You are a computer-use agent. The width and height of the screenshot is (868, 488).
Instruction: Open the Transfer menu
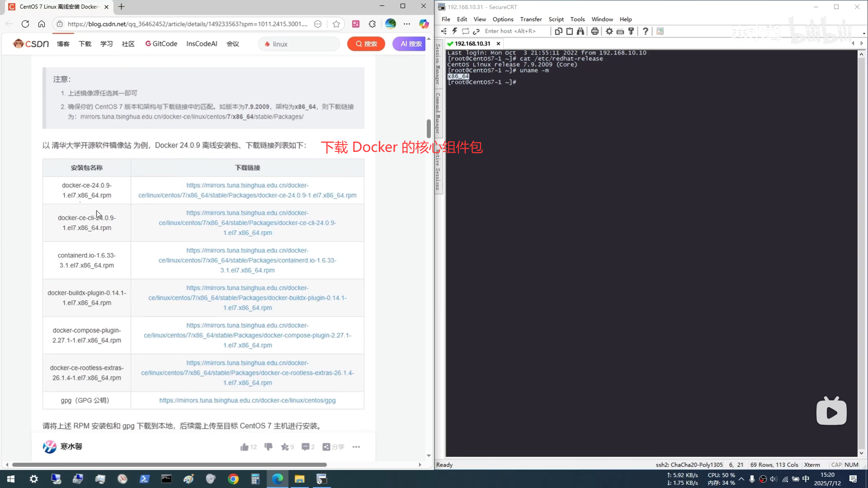coord(531,19)
